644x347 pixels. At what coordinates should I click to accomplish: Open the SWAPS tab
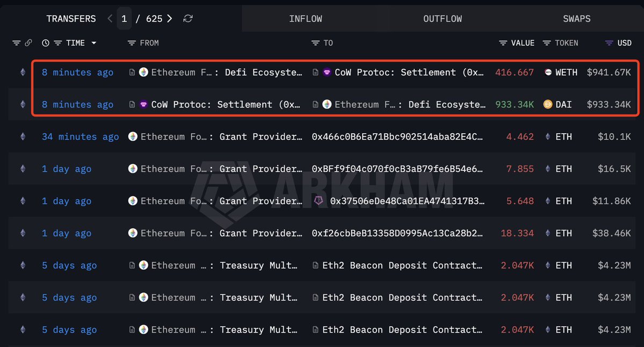[576, 19]
